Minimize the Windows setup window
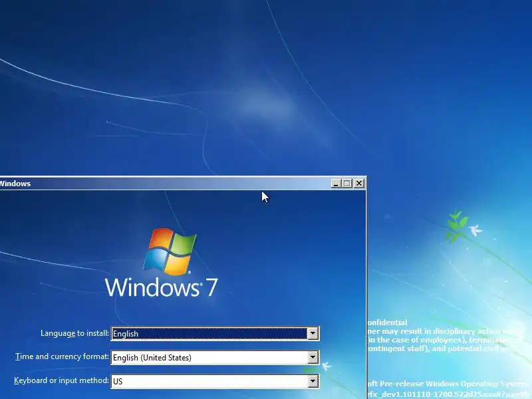 point(336,184)
